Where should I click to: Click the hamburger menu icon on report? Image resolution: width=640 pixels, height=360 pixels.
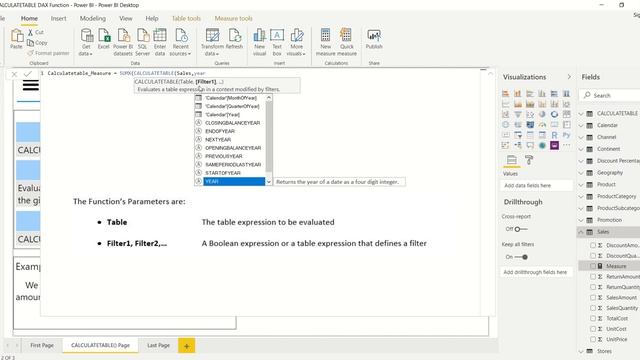(31, 85)
